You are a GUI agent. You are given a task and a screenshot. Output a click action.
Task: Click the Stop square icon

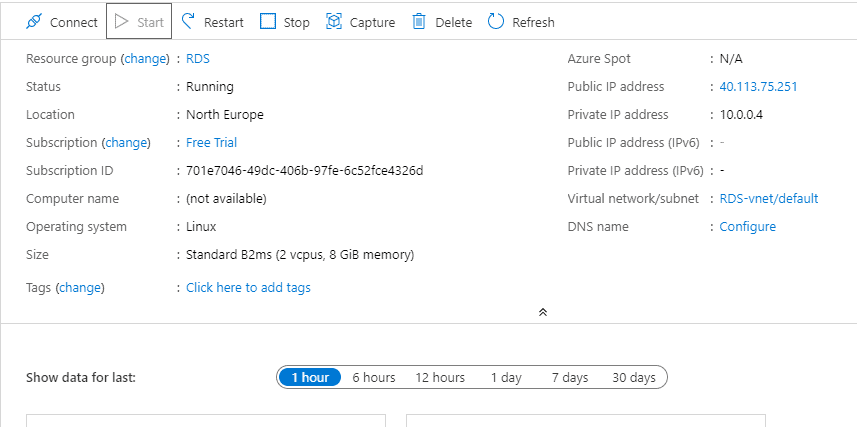coord(268,21)
